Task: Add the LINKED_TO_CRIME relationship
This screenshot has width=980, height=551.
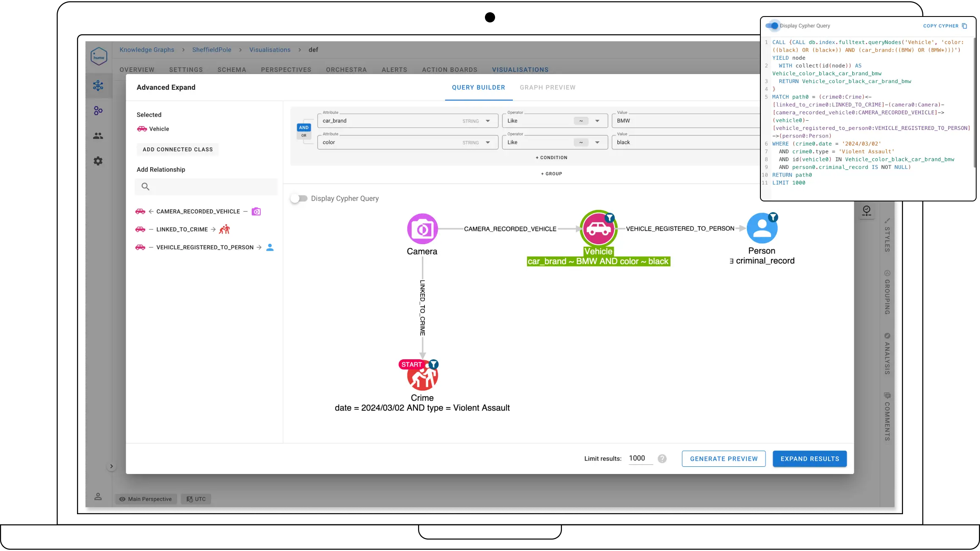Action: click(x=182, y=229)
